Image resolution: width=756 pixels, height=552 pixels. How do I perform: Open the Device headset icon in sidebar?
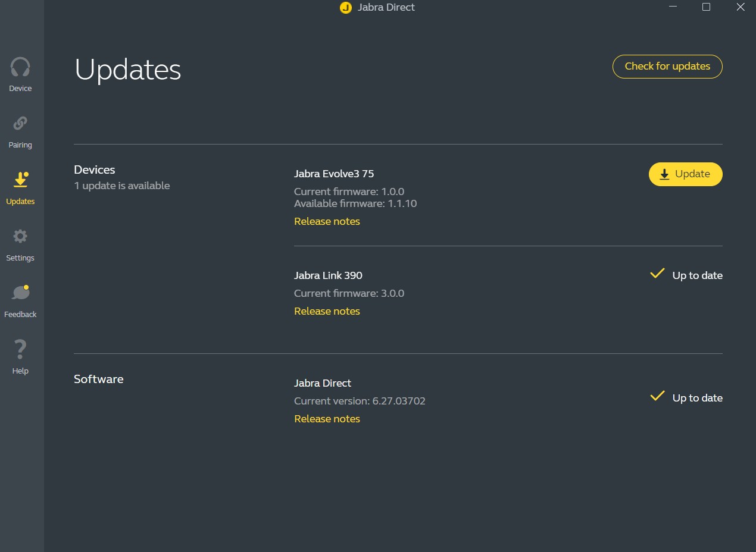point(20,67)
